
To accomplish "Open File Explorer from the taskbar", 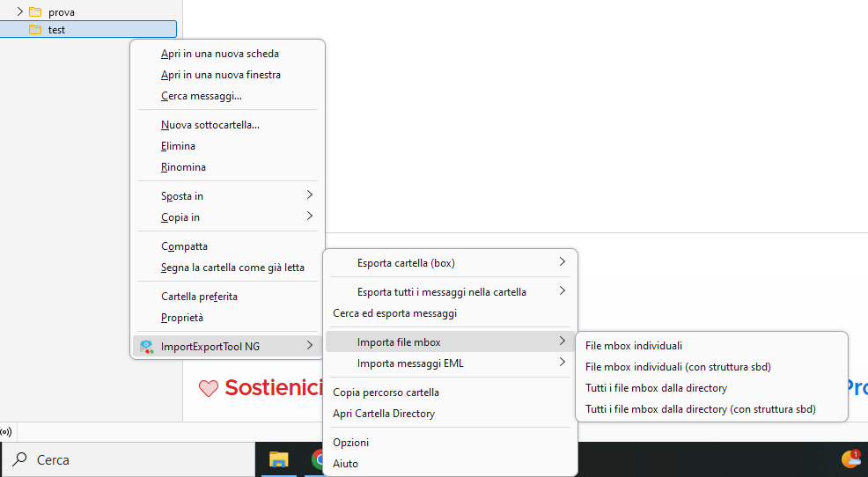I will click(x=278, y=459).
